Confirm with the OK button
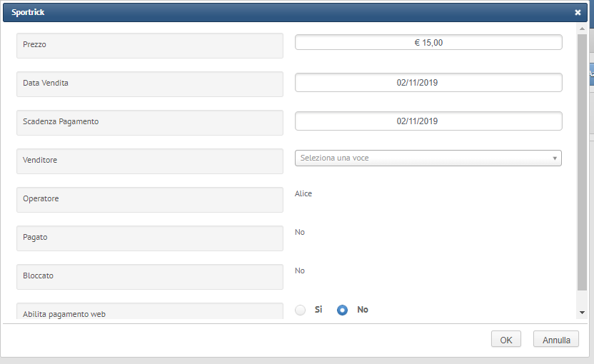The width and height of the screenshot is (594, 364). [506, 340]
